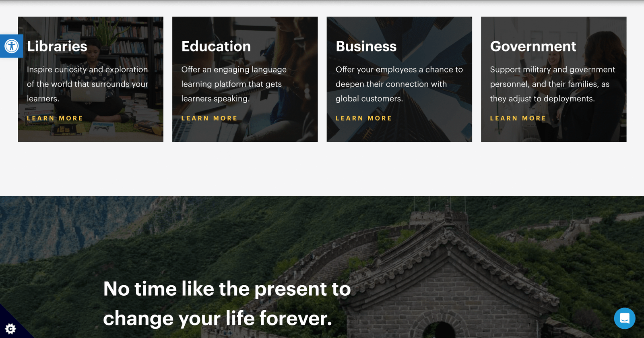The image size is (644, 338).
Task: Click Learn More under Business
Action: point(363,118)
